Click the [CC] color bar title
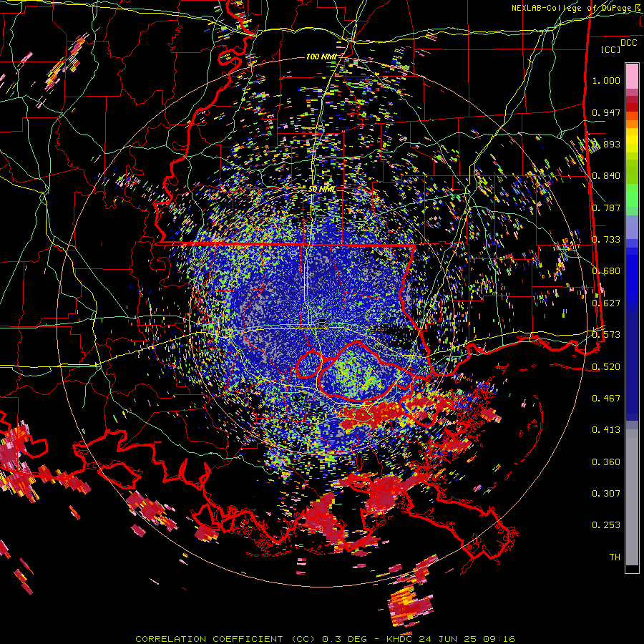644x644 pixels. tap(610, 49)
